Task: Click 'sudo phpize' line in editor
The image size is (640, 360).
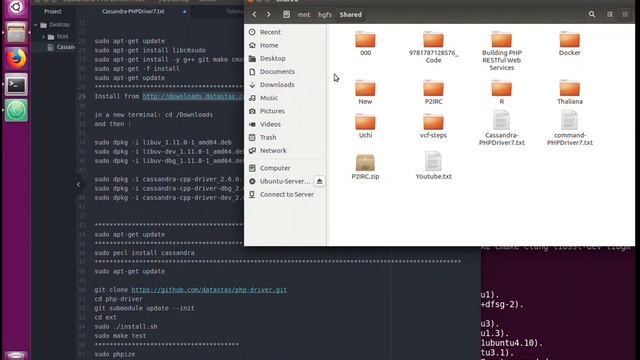Action: pyautogui.click(x=115, y=354)
